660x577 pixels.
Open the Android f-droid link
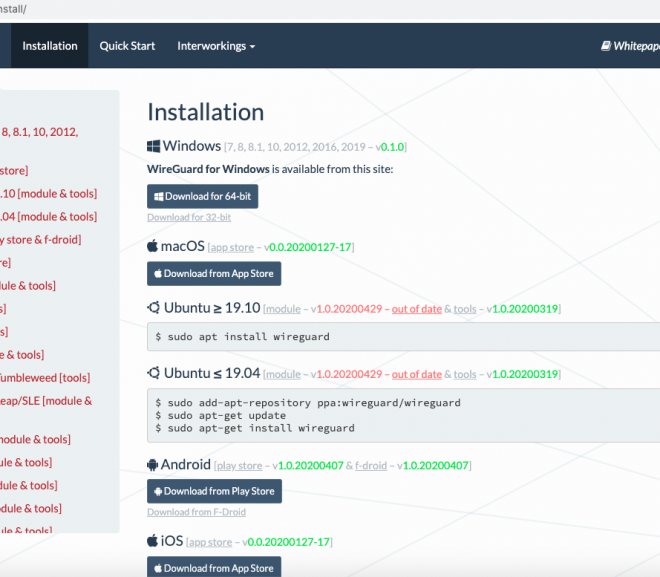[371, 466]
